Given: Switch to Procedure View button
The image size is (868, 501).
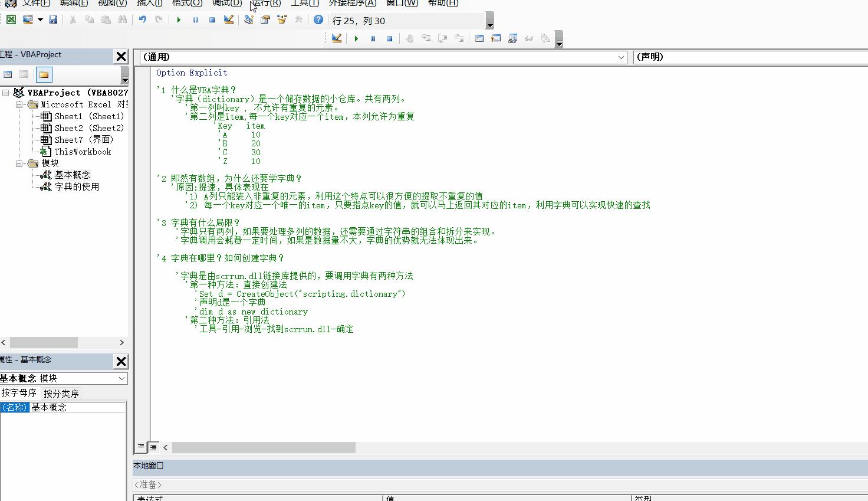Looking at the screenshot, I should point(141,447).
